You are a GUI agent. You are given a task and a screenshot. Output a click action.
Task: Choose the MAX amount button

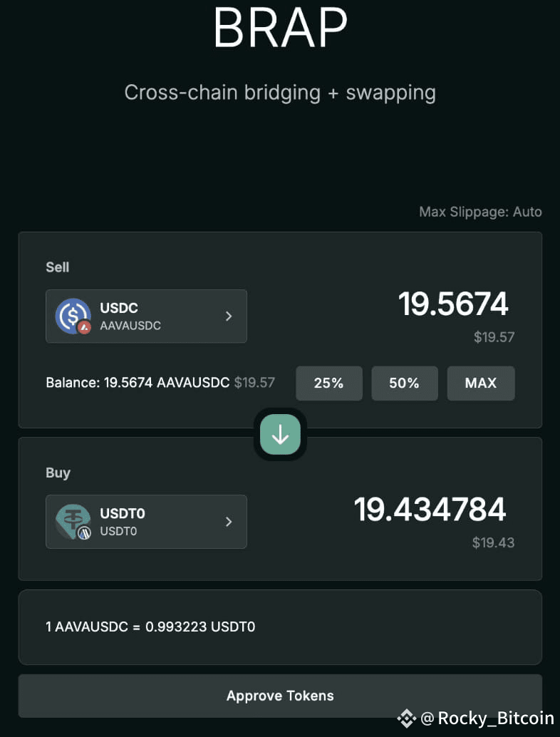(x=481, y=383)
